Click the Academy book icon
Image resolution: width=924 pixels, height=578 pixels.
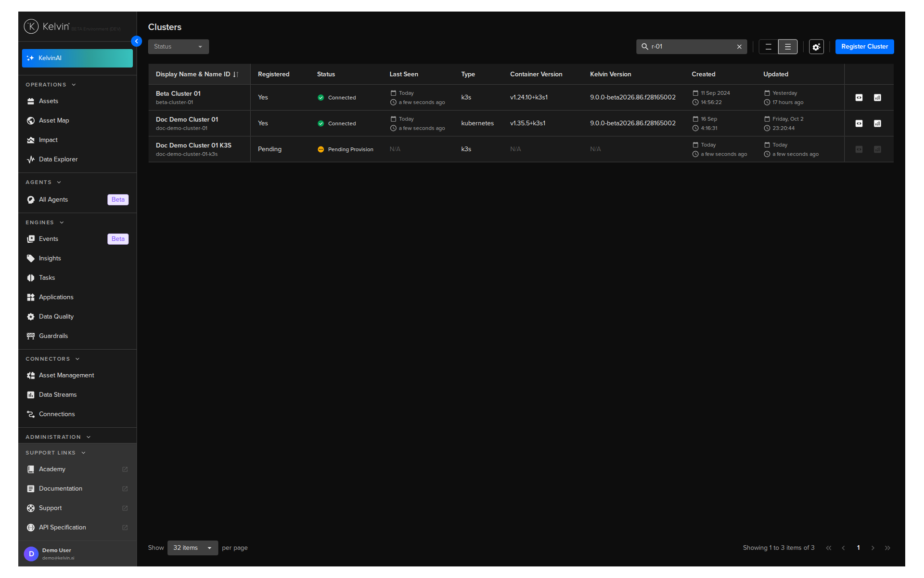[31, 469]
